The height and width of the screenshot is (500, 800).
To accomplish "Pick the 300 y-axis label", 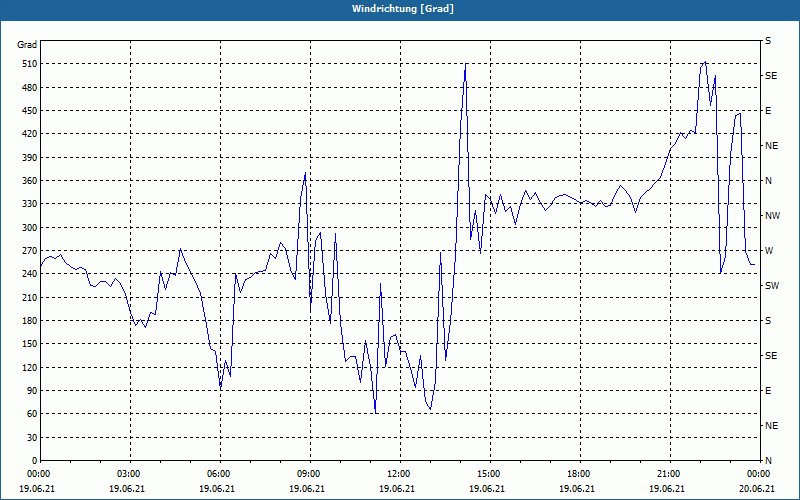I will pos(30,228).
